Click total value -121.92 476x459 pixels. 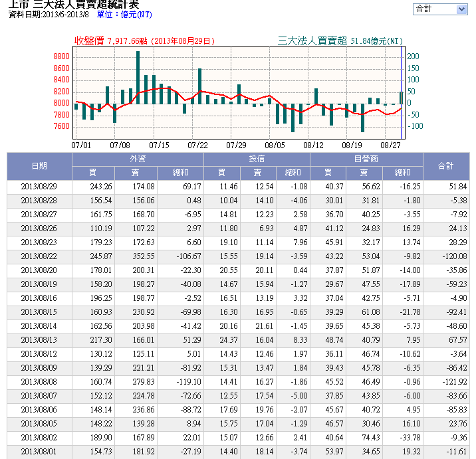(455, 382)
